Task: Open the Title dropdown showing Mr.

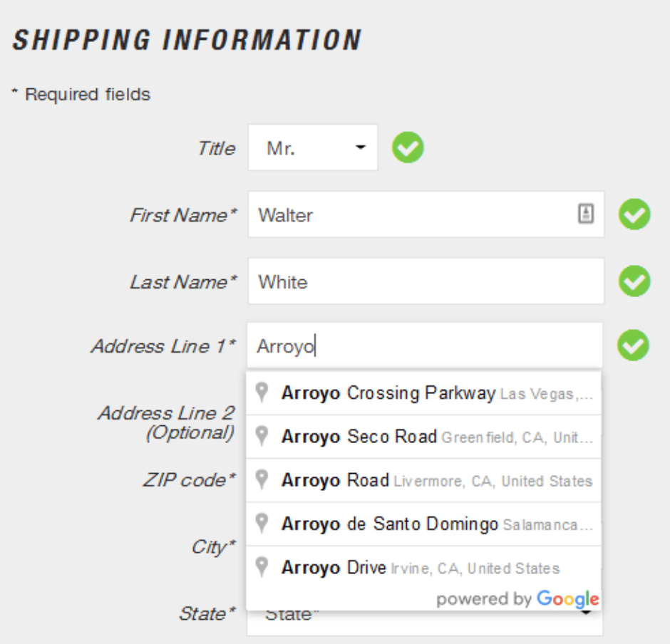Action: 313,148
